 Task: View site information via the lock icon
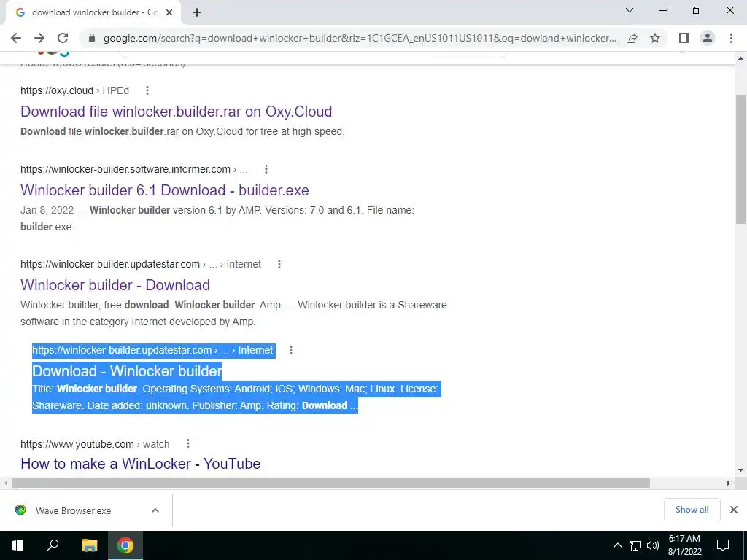click(x=92, y=38)
